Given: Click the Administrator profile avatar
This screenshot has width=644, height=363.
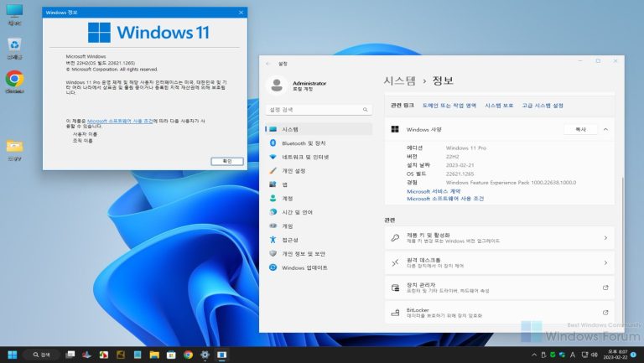Looking at the screenshot, I should click(277, 86).
